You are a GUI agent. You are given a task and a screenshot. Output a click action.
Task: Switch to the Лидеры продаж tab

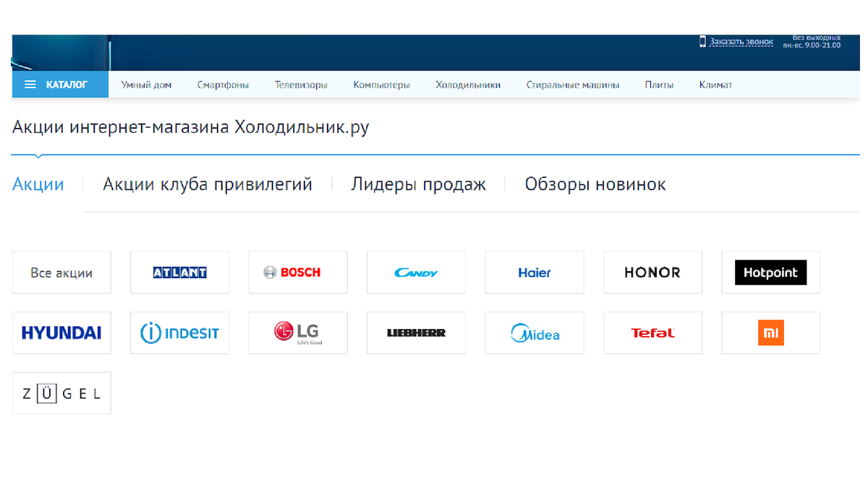pyautogui.click(x=419, y=184)
